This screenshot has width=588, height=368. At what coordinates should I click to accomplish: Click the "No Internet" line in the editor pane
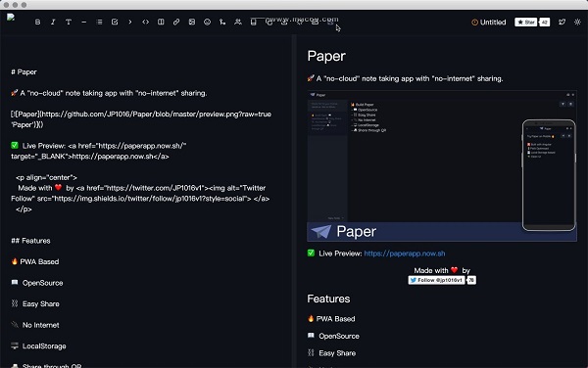pyautogui.click(x=35, y=325)
